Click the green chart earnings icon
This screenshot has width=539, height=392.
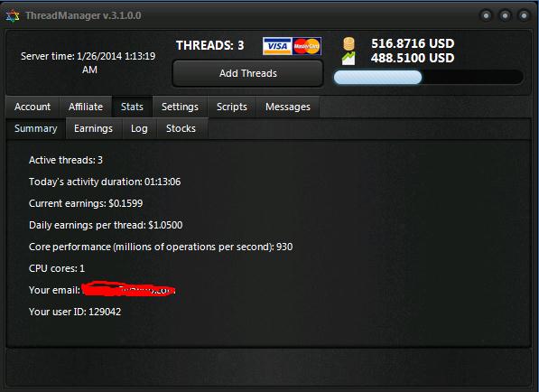(348, 59)
